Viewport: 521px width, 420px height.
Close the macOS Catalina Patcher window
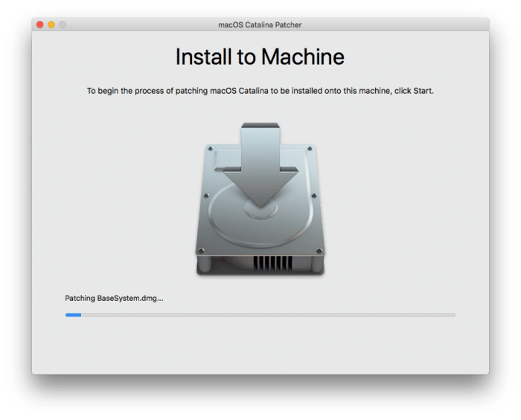(40, 25)
